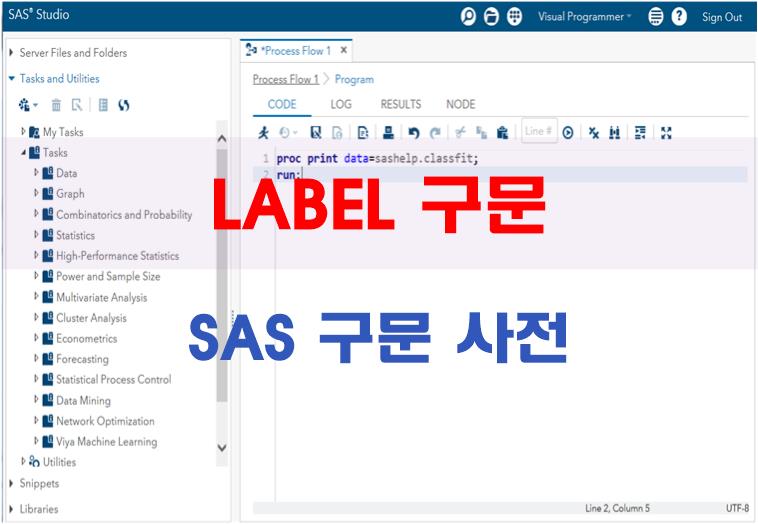This screenshot has width=758, height=524.
Task: Select the Forecasting category
Action: 82,359
